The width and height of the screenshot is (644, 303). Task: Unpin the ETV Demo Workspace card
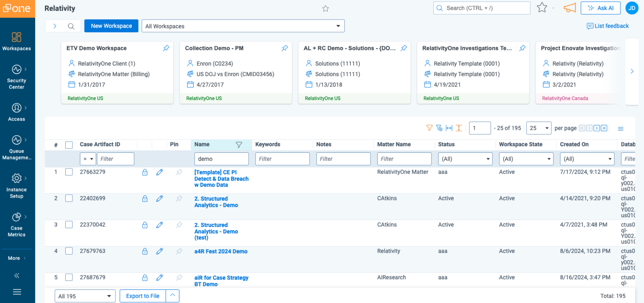pyautogui.click(x=166, y=48)
